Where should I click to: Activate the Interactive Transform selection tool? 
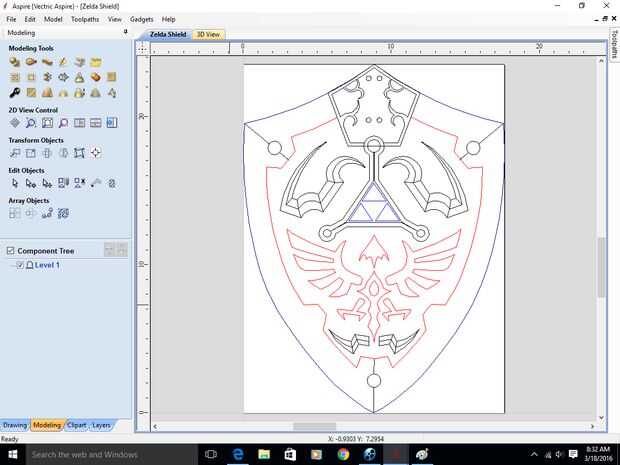(47, 183)
